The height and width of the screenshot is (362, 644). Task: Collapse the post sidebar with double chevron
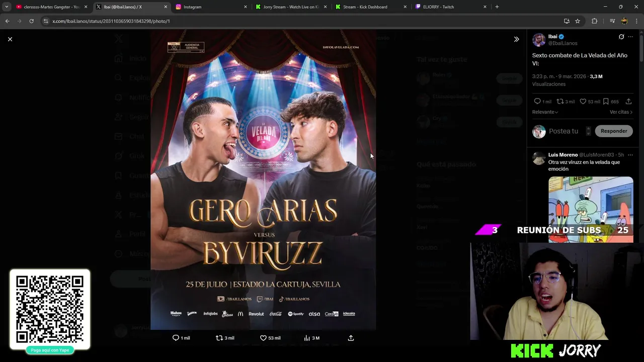[x=516, y=39]
